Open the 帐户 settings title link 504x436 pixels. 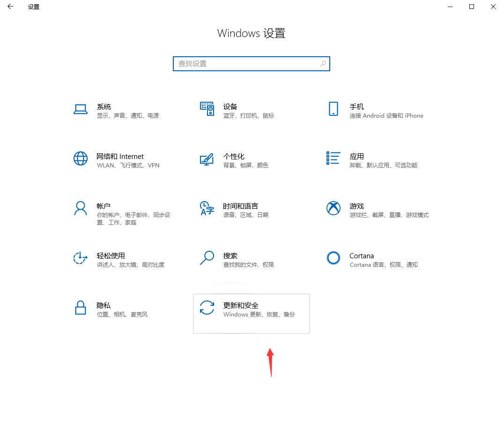point(104,206)
